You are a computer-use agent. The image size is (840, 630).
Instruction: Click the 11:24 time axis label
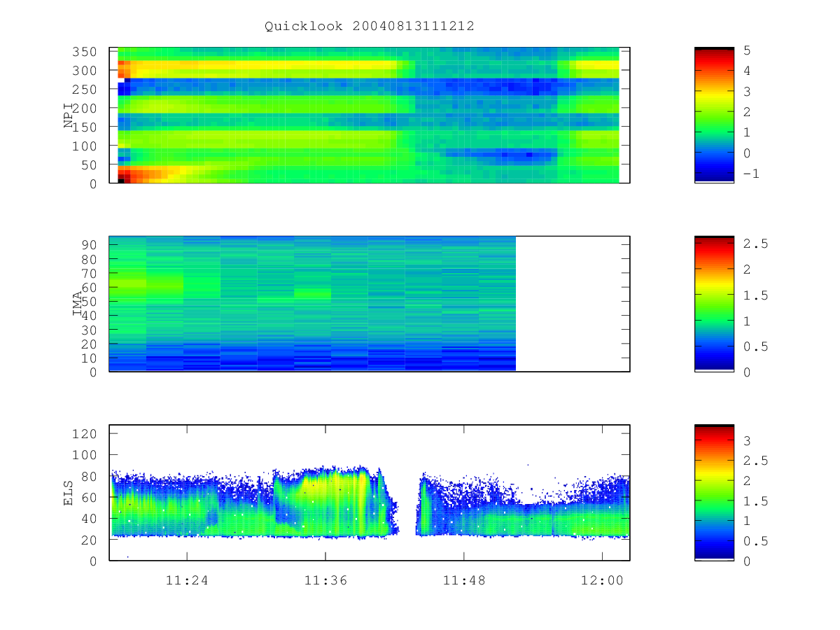coord(187,580)
